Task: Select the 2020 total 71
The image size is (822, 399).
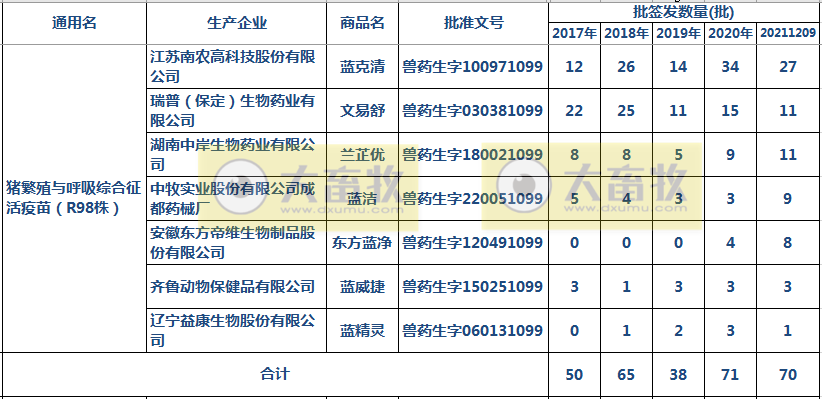Action: point(730,374)
